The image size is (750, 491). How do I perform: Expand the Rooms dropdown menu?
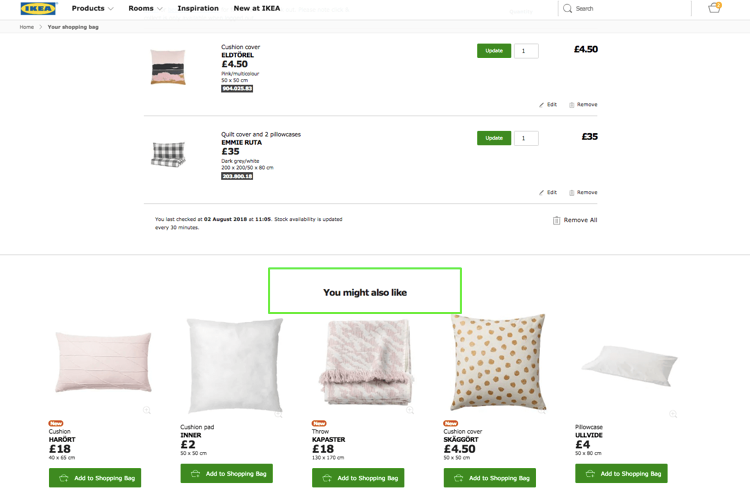(x=145, y=8)
